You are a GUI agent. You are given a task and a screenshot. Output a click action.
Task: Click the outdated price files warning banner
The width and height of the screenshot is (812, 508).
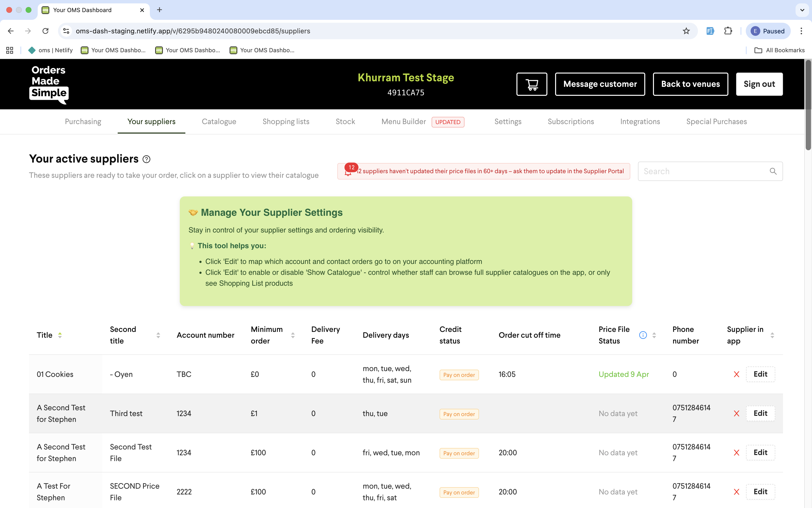click(484, 171)
